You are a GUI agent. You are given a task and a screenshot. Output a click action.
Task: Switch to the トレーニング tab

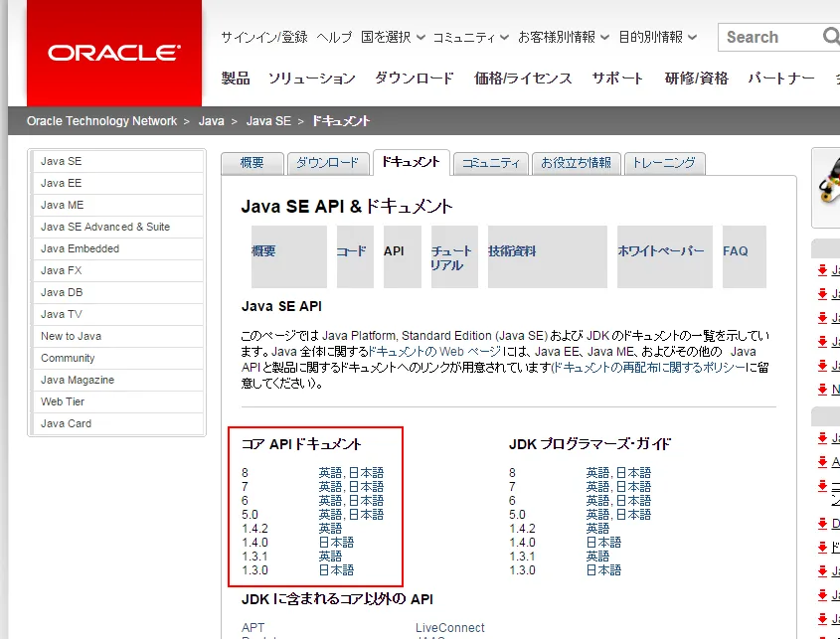coord(664,163)
